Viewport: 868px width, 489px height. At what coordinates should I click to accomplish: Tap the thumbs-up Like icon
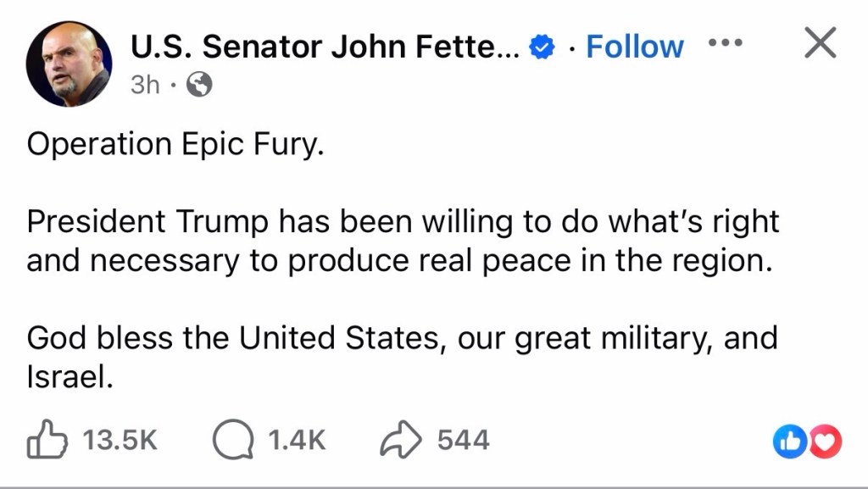(x=46, y=440)
